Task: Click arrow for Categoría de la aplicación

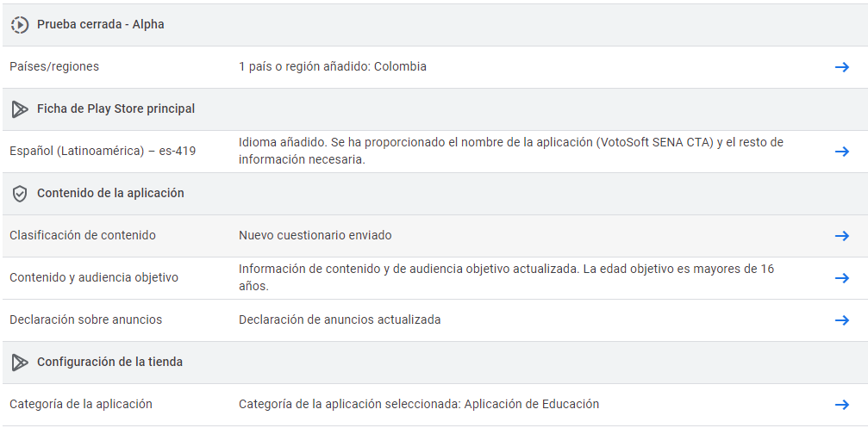Action: pos(841,405)
